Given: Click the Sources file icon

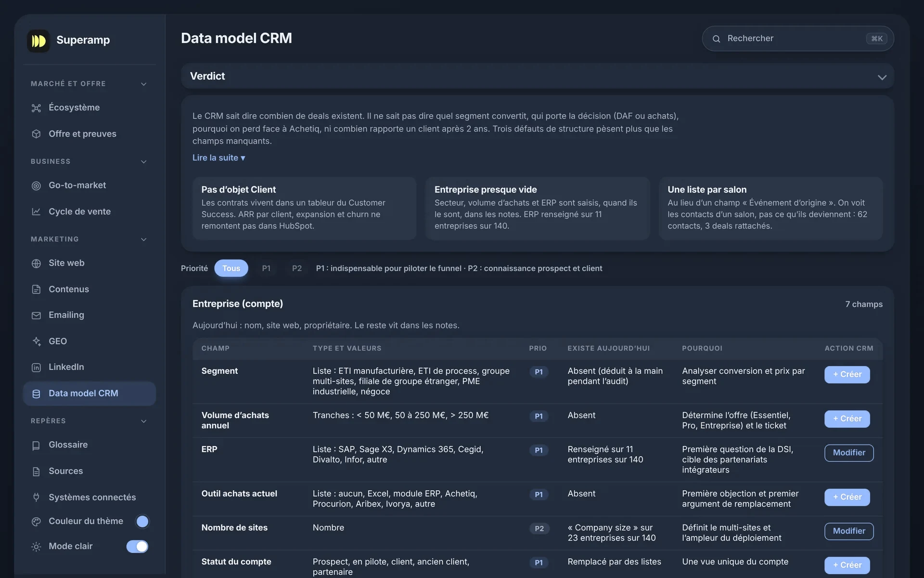Looking at the screenshot, I should coord(36,471).
